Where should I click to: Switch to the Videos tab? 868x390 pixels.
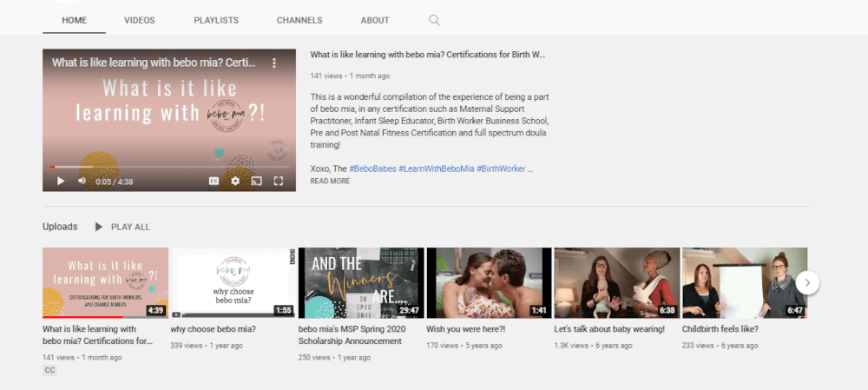click(141, 20)
